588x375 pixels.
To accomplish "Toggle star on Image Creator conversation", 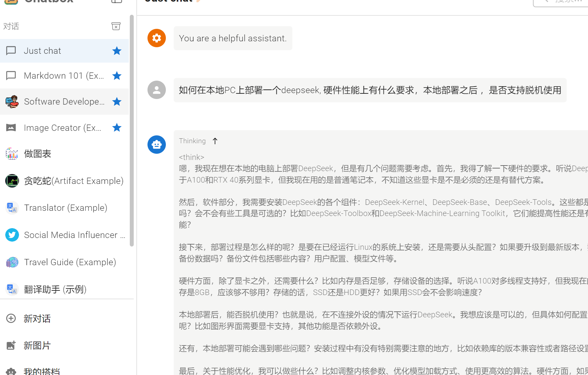I will coord(117,128).
